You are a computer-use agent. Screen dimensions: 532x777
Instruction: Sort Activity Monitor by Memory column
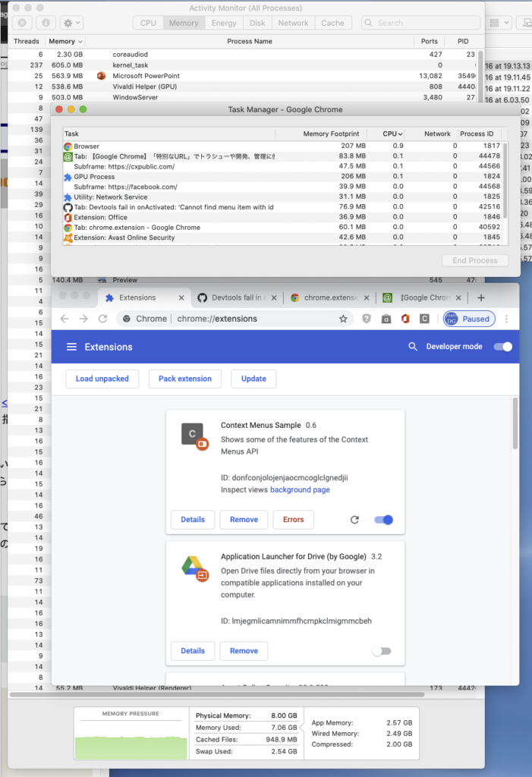pyautogui.click(x=65, y=41)
